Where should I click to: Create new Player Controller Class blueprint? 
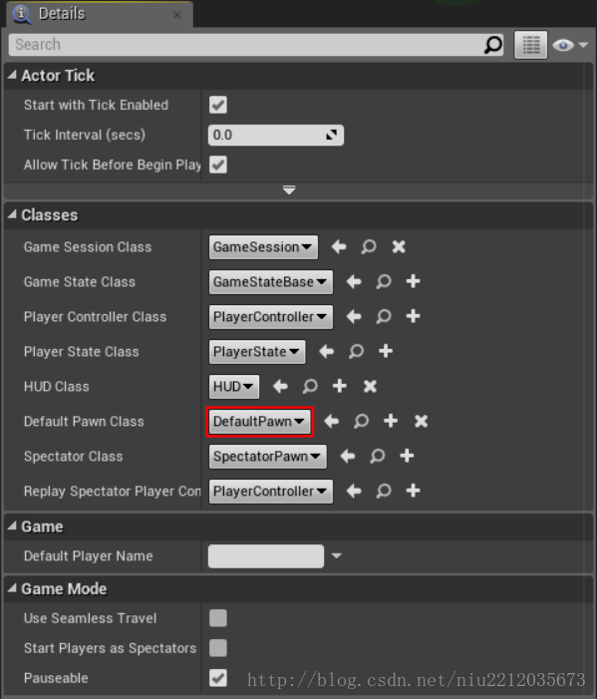414,316
